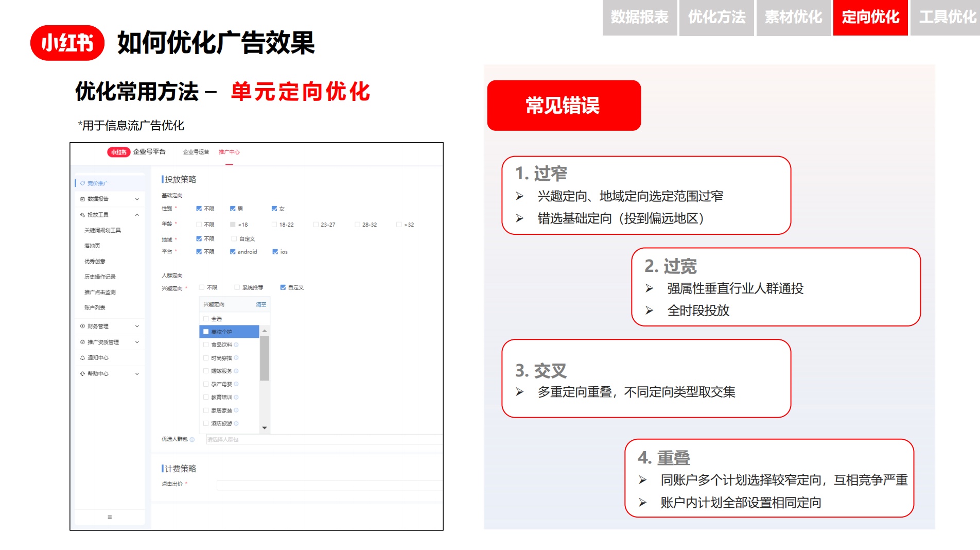Expand the 帮助中心 dropdown arrow
980x550 pixels.
(138, 373)
